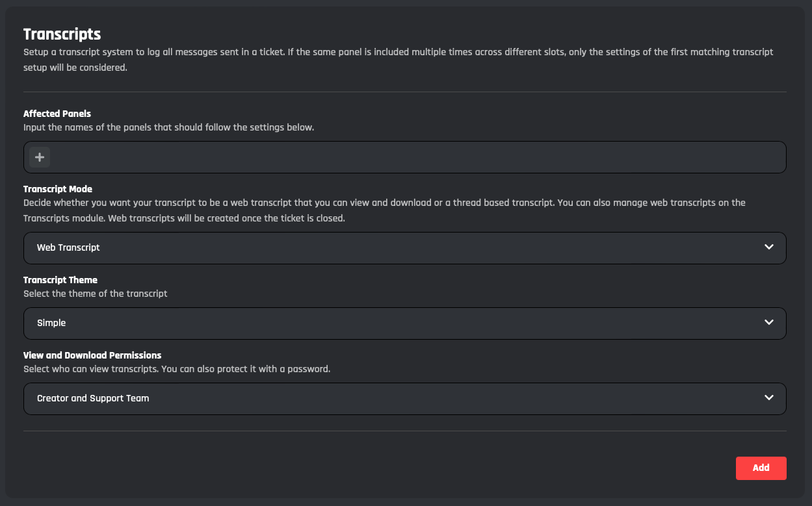This screenshot has height=506, width=812.
Task: Click the Transcript Mode label
Action: [58, 189]
